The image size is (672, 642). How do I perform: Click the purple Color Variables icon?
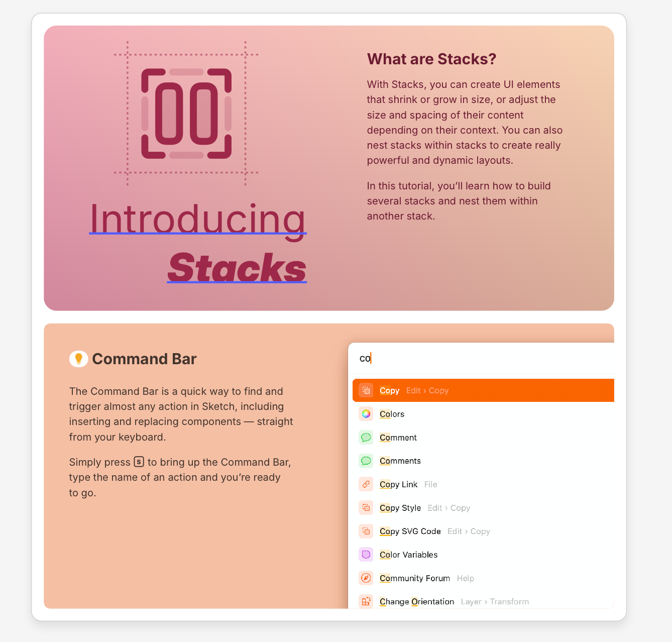[x=366, y=555]
